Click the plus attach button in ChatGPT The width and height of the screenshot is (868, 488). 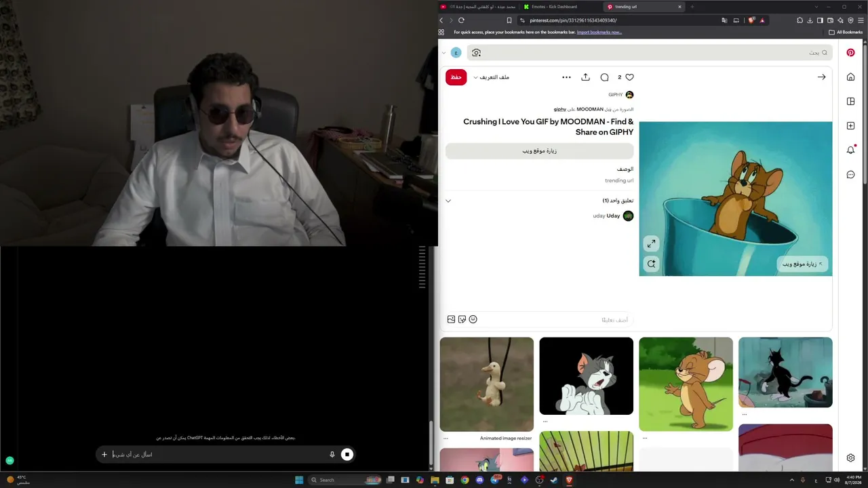tap(104, 455)
